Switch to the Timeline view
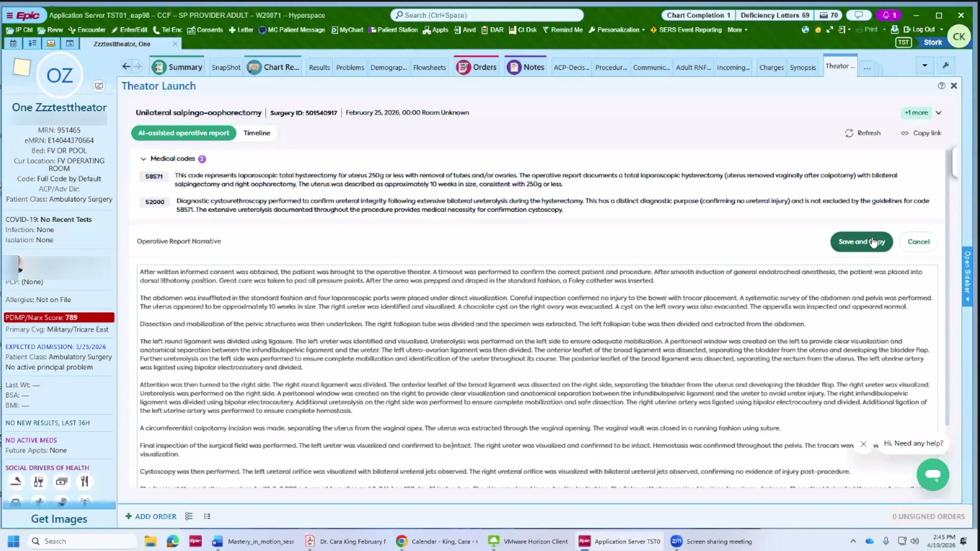980x551 pixels. tap(257, 133)
